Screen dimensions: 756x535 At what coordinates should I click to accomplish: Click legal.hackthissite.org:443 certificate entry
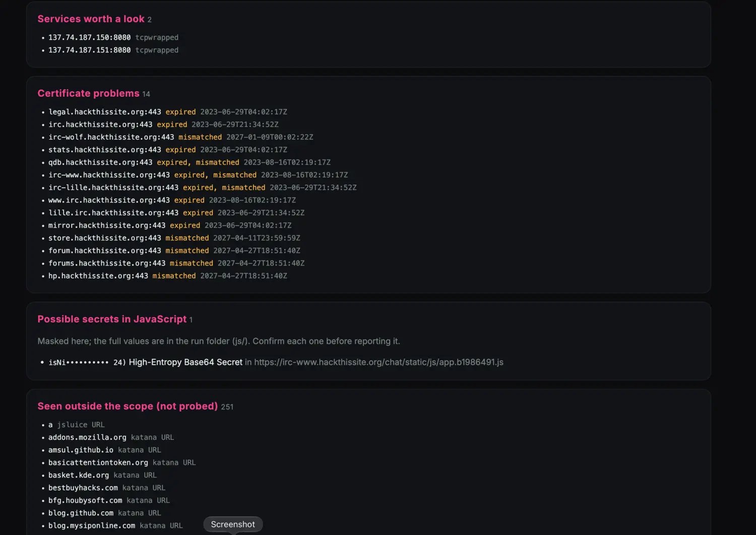pyautogui.click(x=168, y=112)
